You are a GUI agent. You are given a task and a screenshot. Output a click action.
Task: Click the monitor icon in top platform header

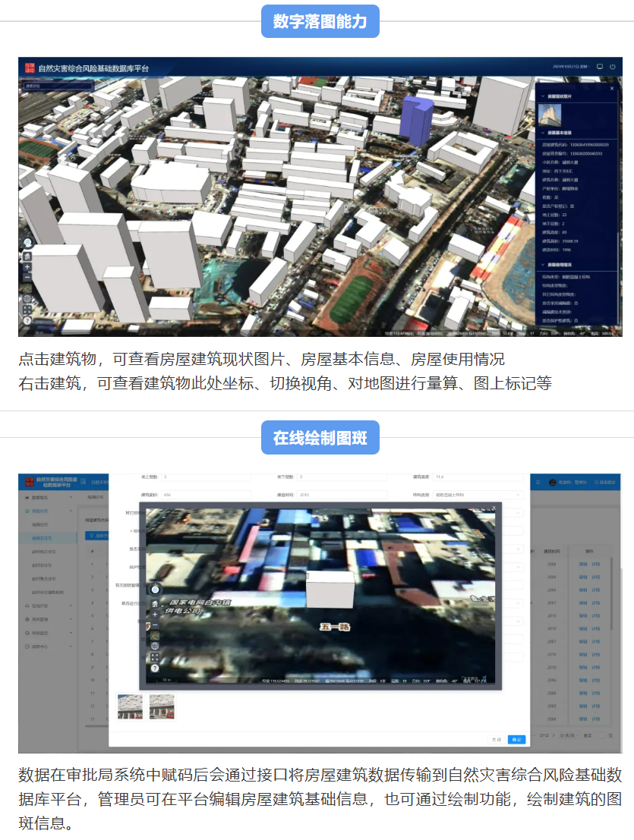pos(600,67)
